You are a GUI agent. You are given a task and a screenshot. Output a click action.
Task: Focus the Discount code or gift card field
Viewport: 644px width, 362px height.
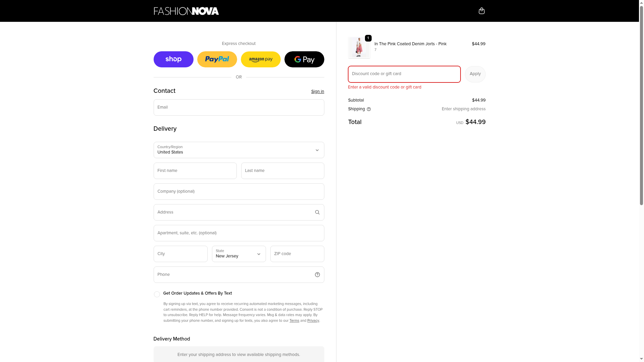point(404,74)
